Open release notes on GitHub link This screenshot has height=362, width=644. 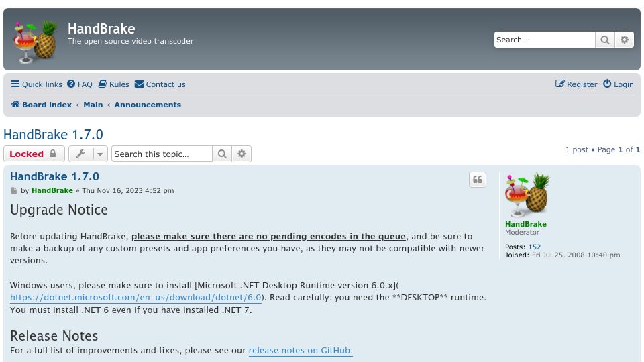(x=301, y=350)
